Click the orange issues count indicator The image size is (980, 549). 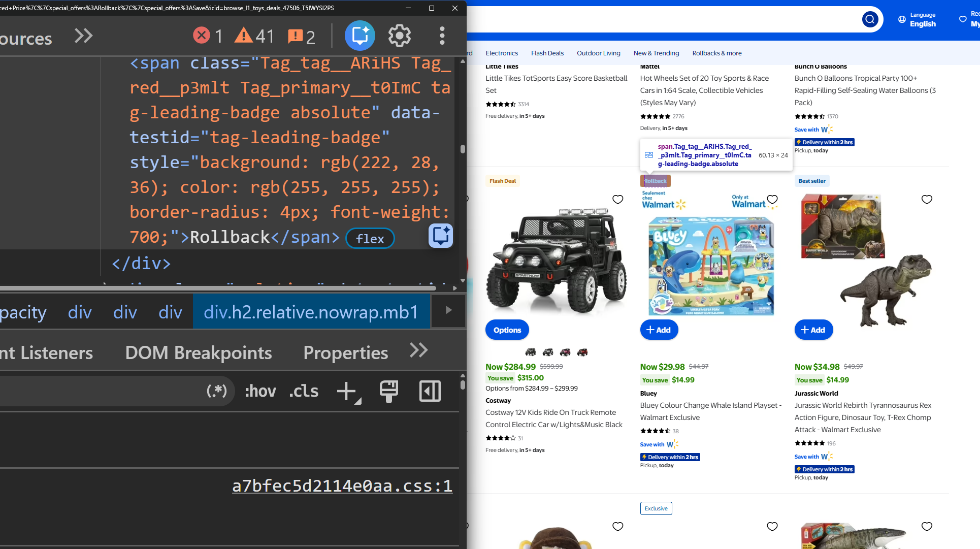[302, 37]
